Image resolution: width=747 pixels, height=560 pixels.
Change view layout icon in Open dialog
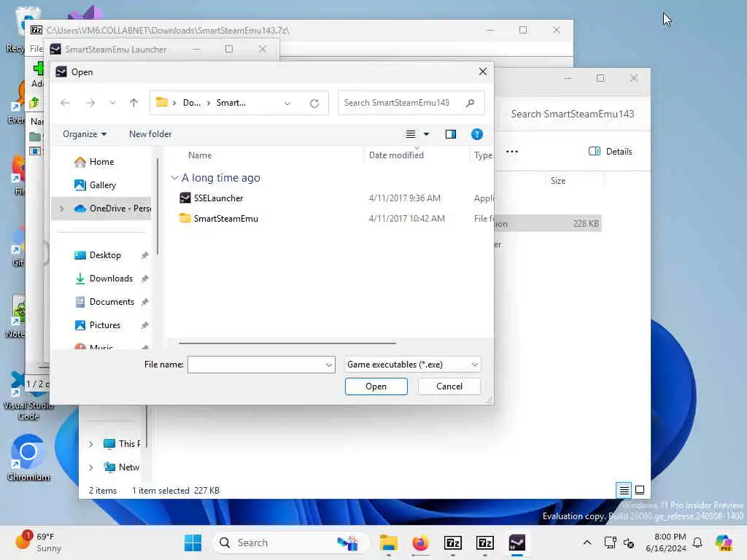pyautogui.click(x=411, y=134)
